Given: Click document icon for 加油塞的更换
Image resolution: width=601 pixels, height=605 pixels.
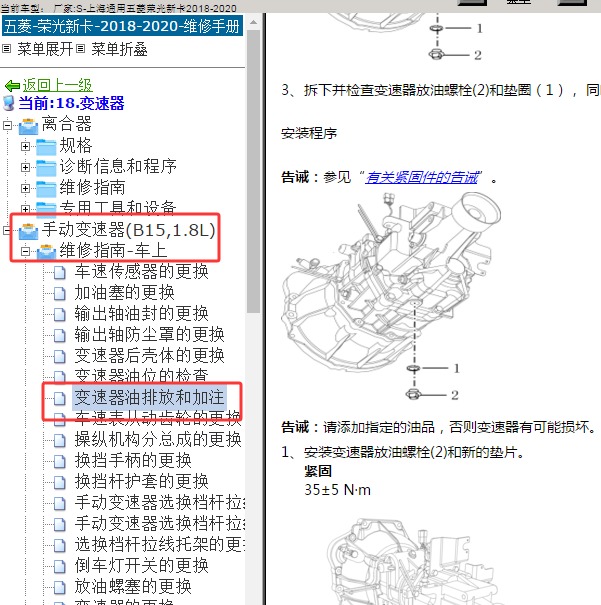Looking at the screenshot, I should pos(59,293).
